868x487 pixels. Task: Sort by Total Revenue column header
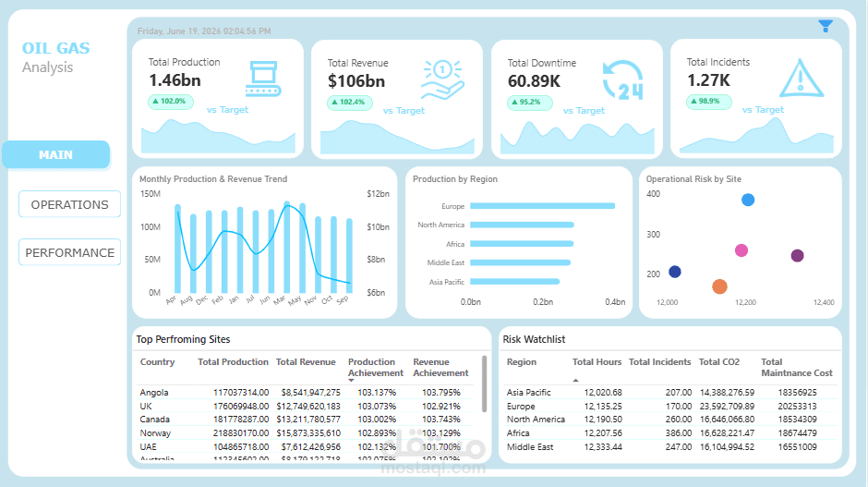tap(306, 362)
